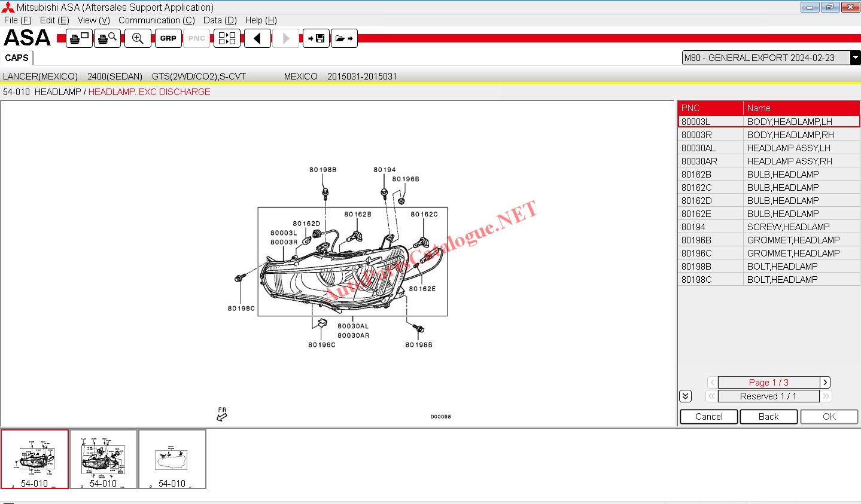
Task: Click the Cancel button
Action: pos(709,416)
